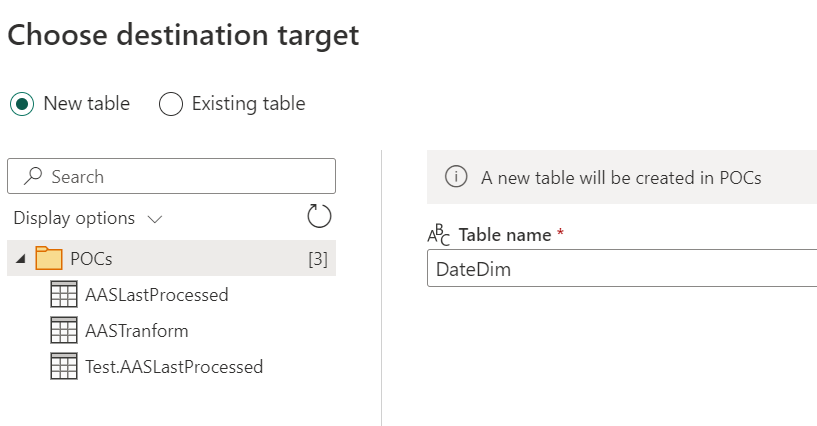Select the Test.AASLastProcessed table entry
Viewport: 817px width, 426px height.
(174, 367)
